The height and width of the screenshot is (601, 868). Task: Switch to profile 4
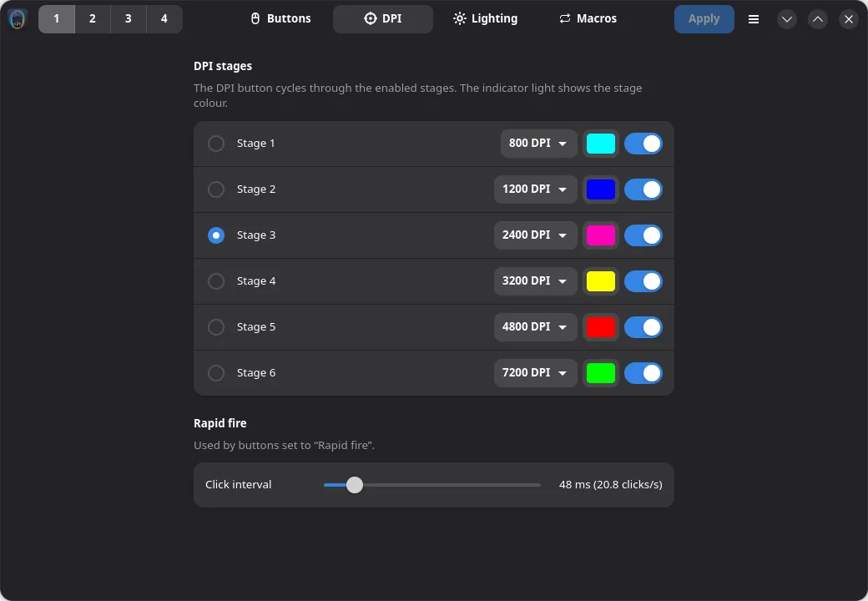[x=164, y=19]
